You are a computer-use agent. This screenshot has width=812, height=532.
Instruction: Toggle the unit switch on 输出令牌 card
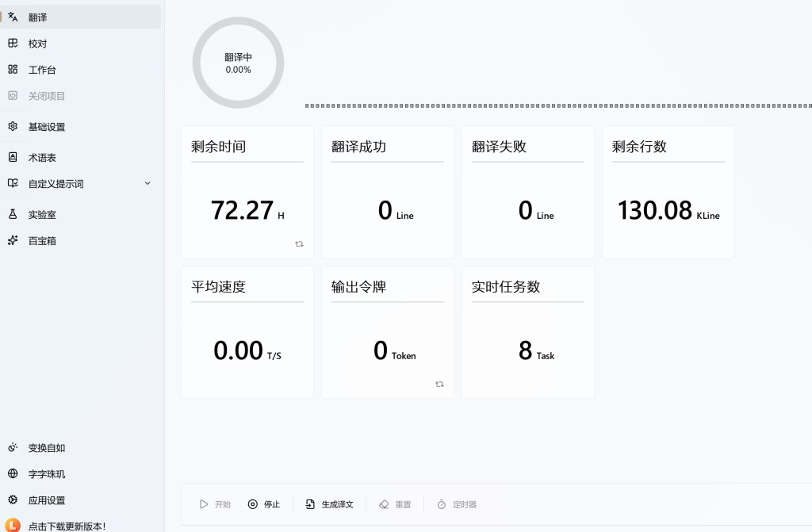pyautogui.click(x=439, y=385)
